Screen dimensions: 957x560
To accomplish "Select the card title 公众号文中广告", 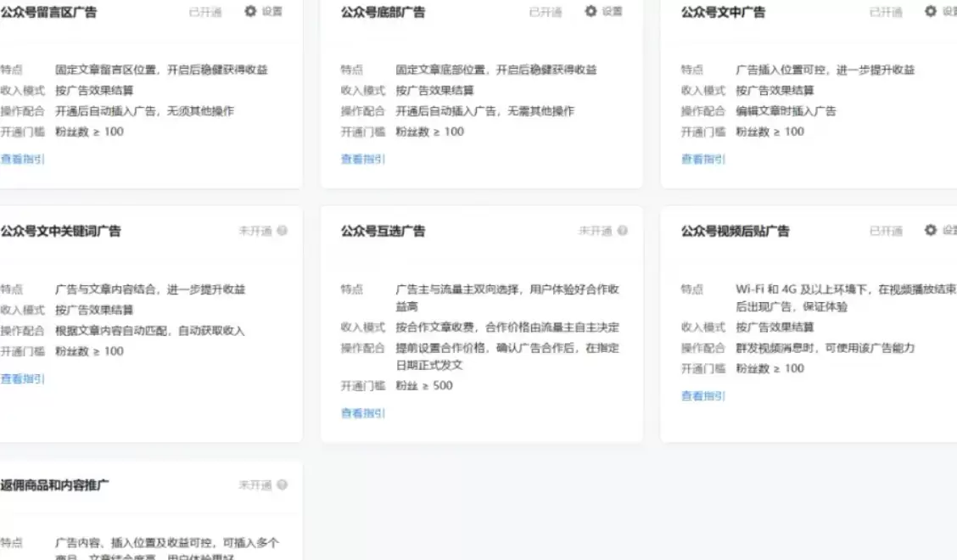I will pos(723,12).
